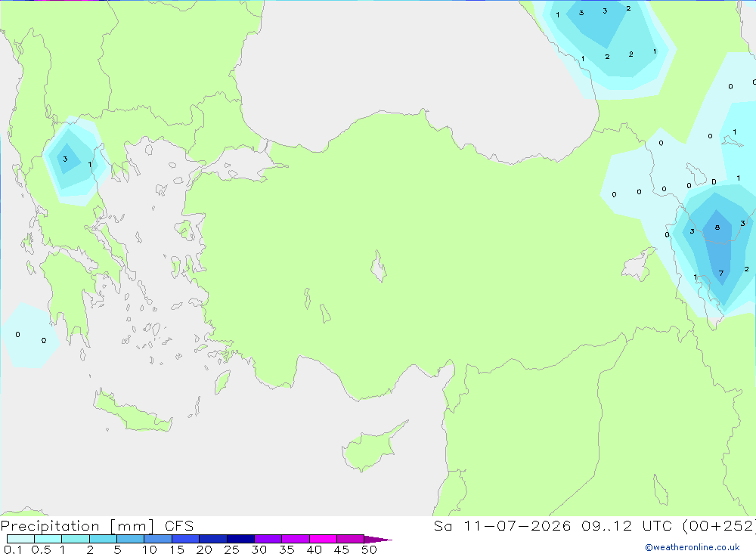This screenshot has width=756, height=554.
Task: Click the legend swatch for 0.1–0.5 mm
Action: tap(20, 539)
